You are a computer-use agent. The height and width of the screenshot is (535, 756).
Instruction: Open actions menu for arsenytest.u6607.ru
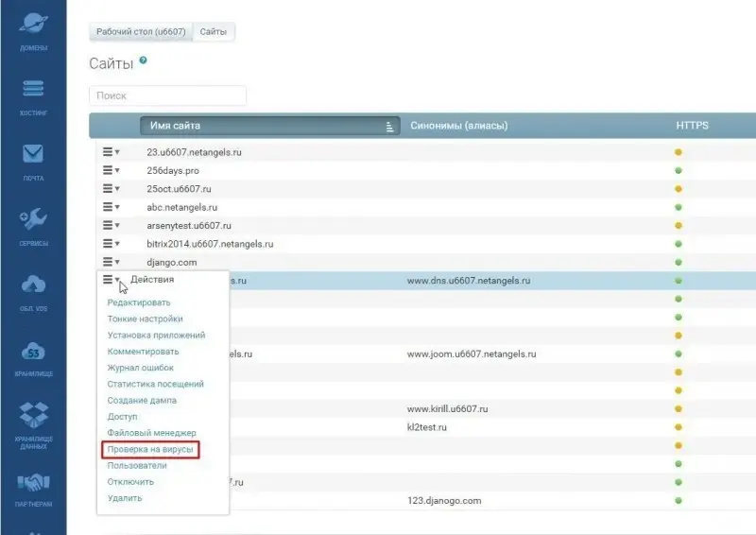point(111,225)
